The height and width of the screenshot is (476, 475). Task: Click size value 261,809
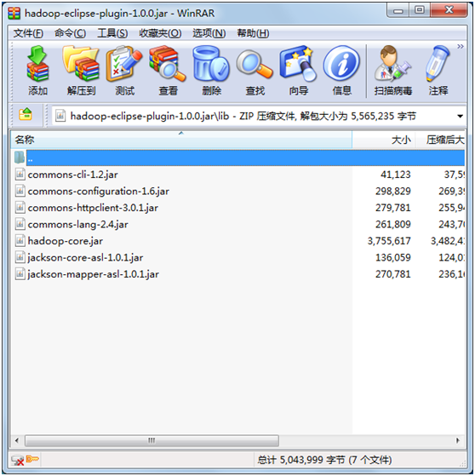point(393,224)
